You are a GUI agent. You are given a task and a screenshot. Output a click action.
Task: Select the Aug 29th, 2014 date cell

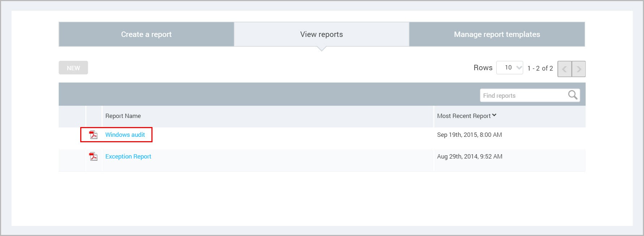pos(470,156)
